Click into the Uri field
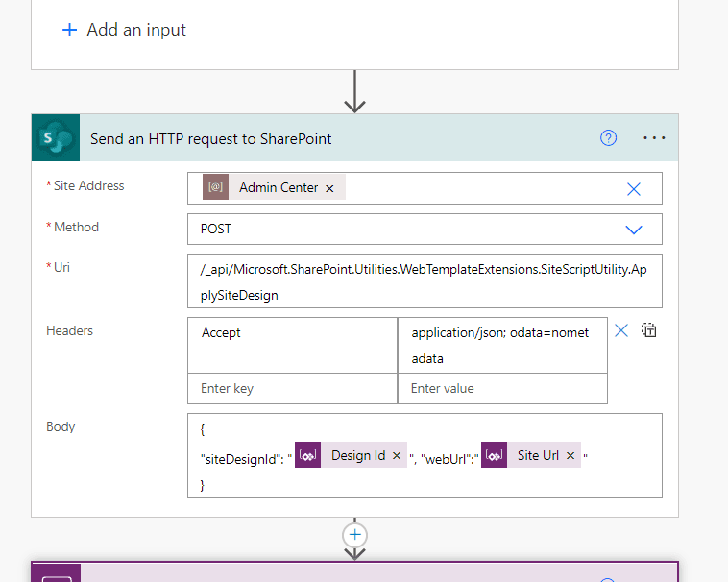 point(425,280)
